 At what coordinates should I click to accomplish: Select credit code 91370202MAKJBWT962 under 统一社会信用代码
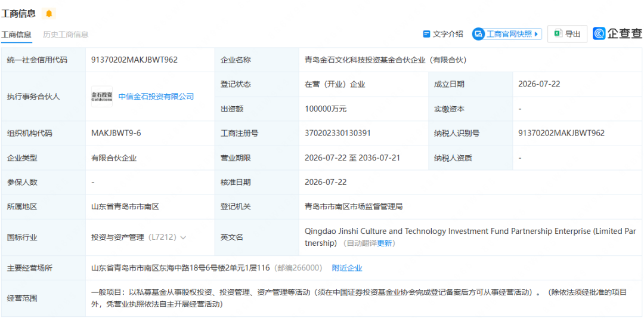pos(134,60)
